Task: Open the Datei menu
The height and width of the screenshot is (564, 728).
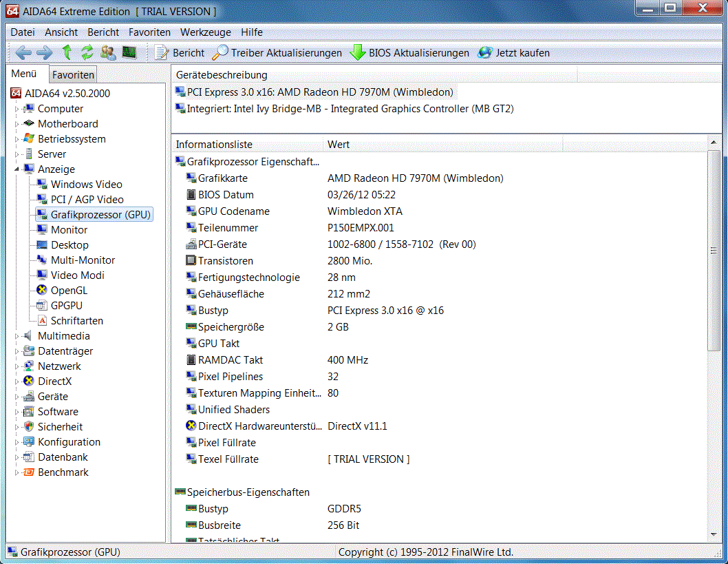Action: point(23,32)
